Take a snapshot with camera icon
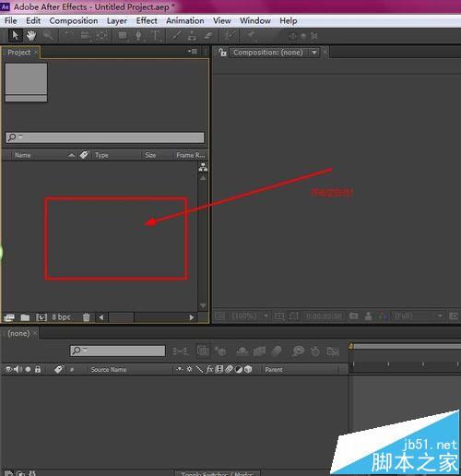 [353, 315]
